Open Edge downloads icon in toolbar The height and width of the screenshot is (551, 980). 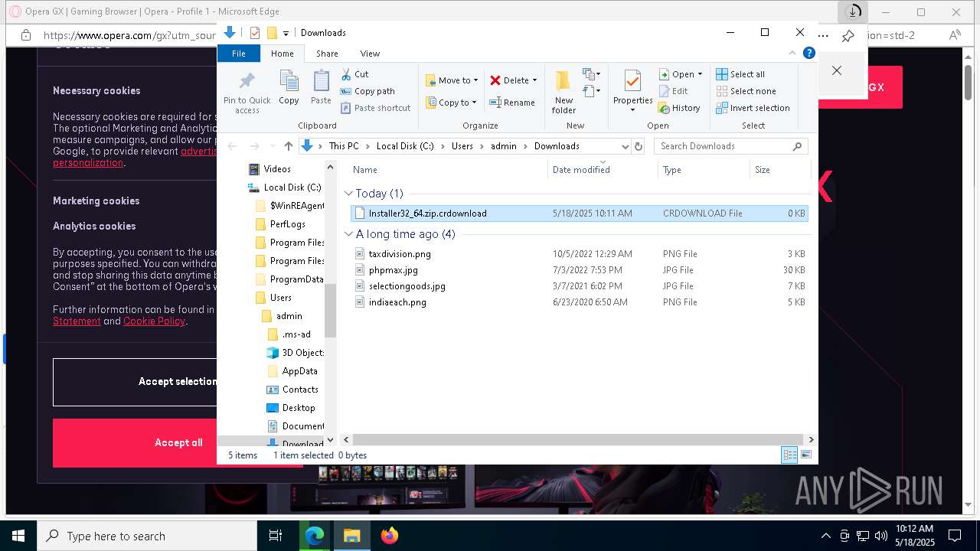(x=852, y=11)
